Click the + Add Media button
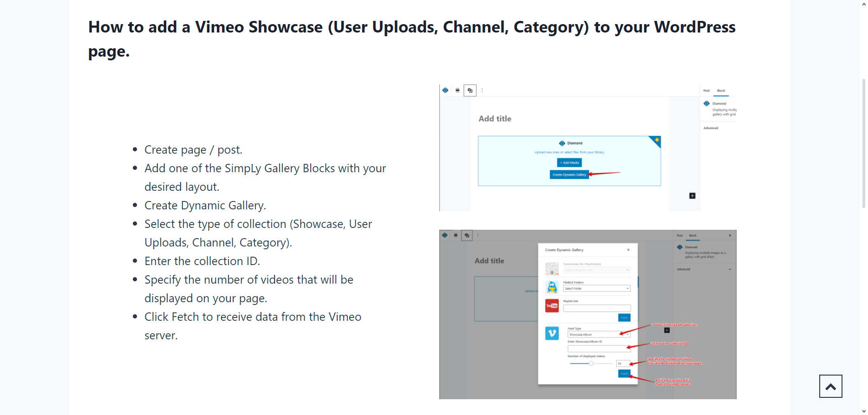The width and height of the screenshot is (868, 415). point(569,162)
